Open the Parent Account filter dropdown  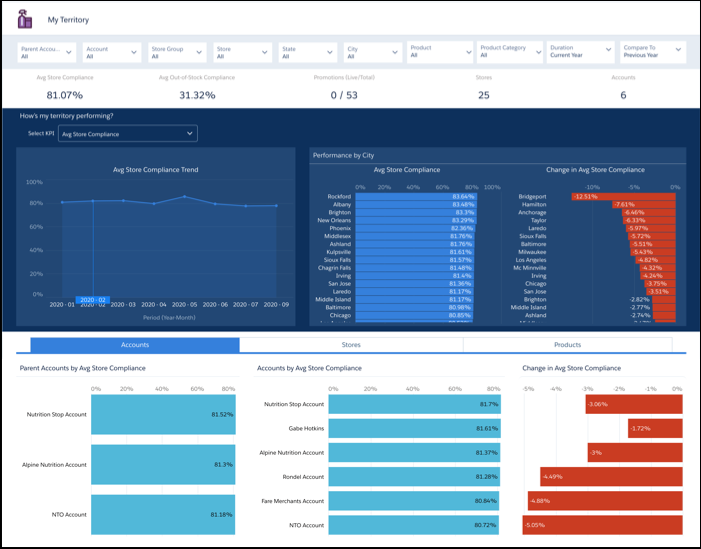(x=47, y=52)
